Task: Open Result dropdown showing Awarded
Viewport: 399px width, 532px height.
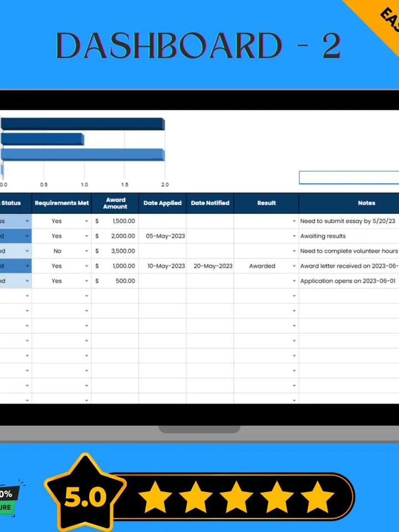Action: pos(294,266)
